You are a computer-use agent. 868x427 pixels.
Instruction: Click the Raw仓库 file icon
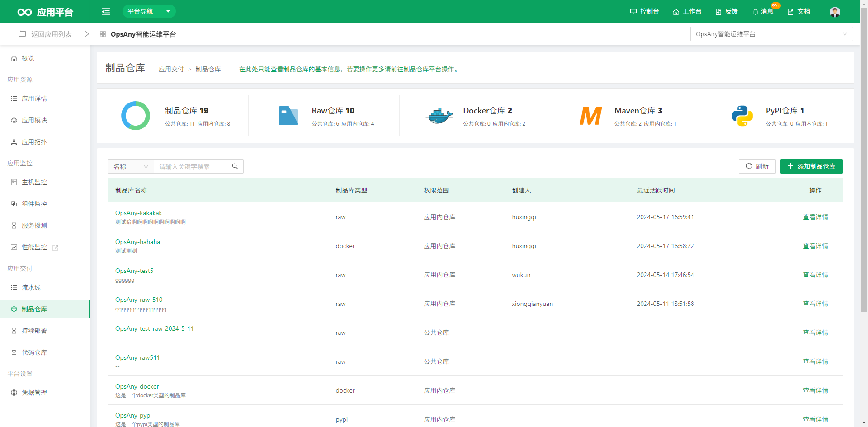[288, 116]
